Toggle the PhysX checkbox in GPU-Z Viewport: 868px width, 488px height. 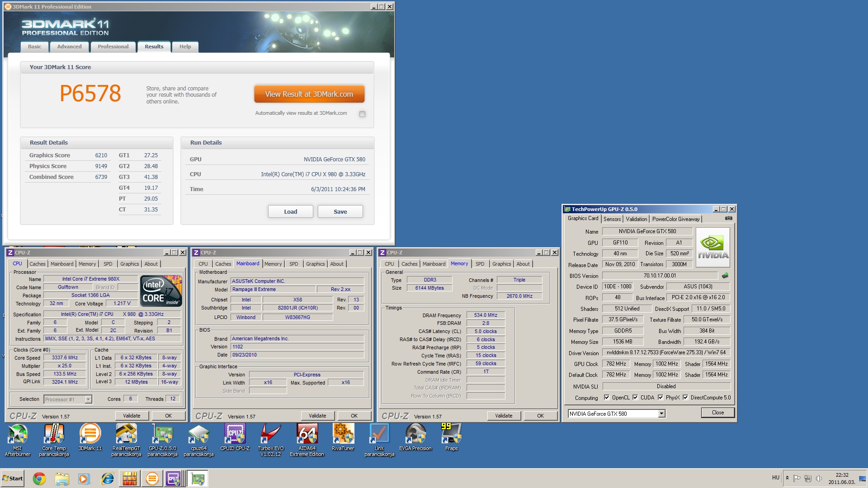(x=660, y=398)
